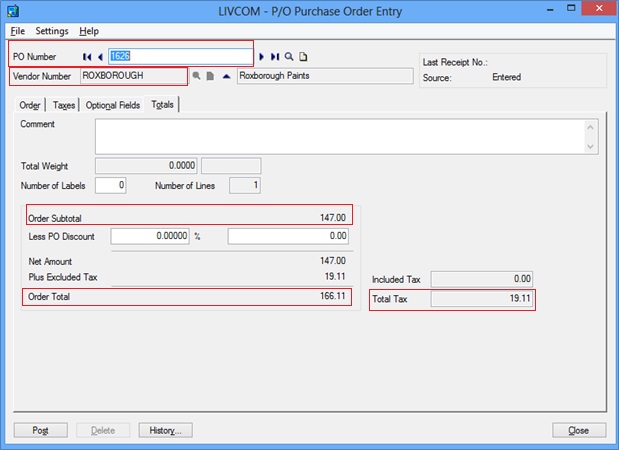Click into the Comment text box
The width and height of the screenshot is (619, 450).
(x=340, y=137)
